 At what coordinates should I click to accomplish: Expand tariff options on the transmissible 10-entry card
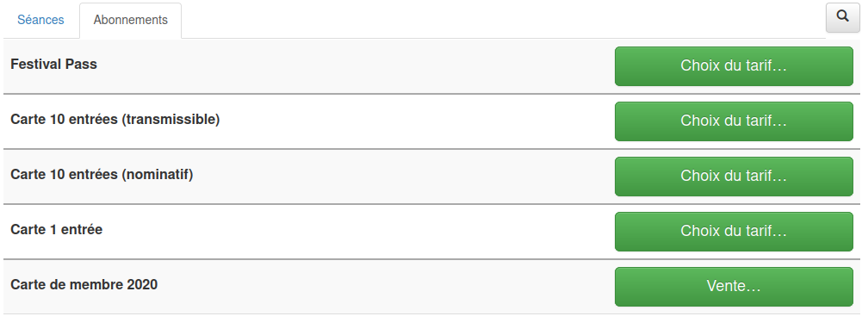tap(734, 121)
